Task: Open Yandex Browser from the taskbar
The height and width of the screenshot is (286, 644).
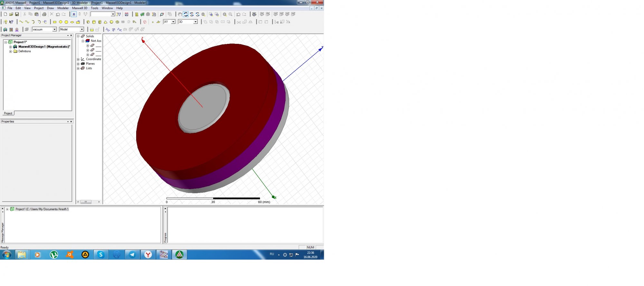Action: [x=148, y=255]
